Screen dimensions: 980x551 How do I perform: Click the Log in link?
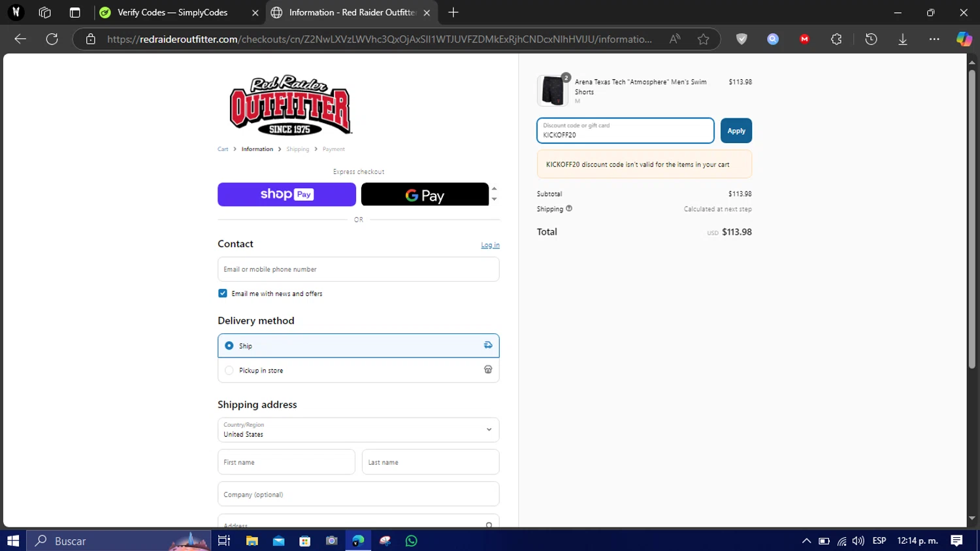[x=490, y=245]
